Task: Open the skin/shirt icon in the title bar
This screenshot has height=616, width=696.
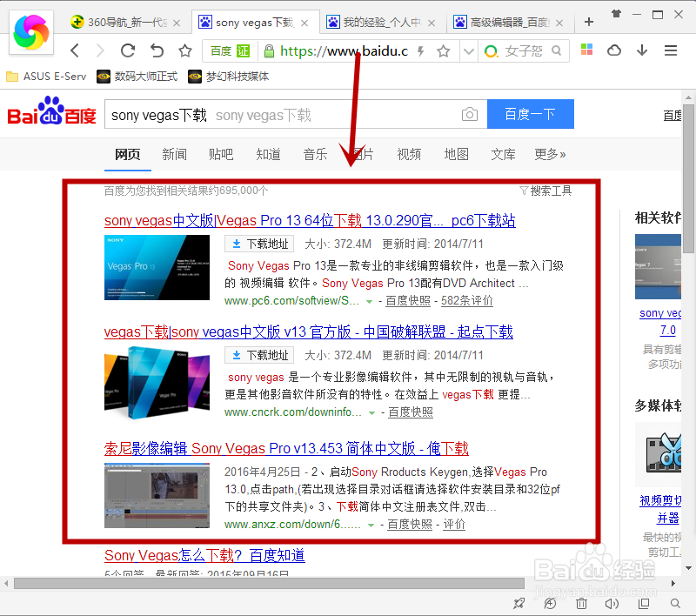Action: click(x=616, y=14)
